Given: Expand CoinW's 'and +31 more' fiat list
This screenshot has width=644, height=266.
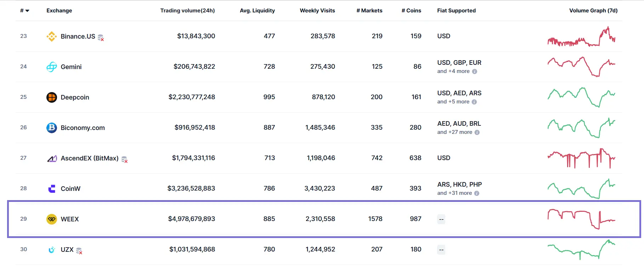Looking at the screenshot, I should click(454, 193).
